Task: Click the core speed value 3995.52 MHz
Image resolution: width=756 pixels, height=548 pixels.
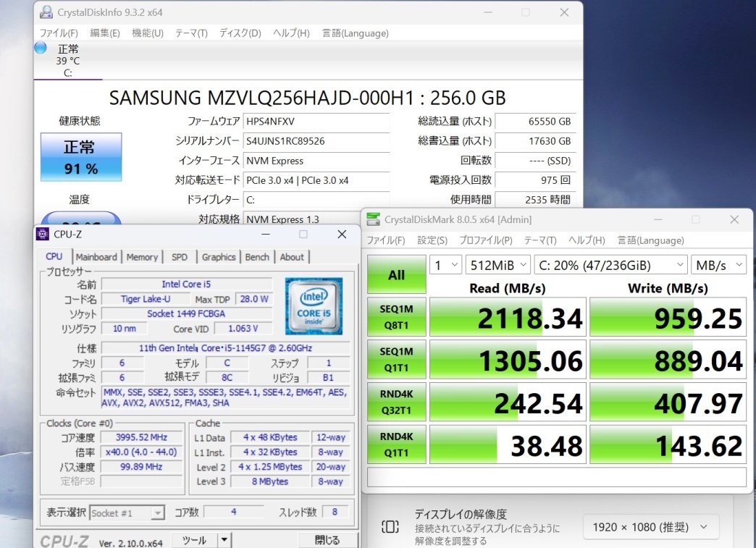Action: coord(142,438)
